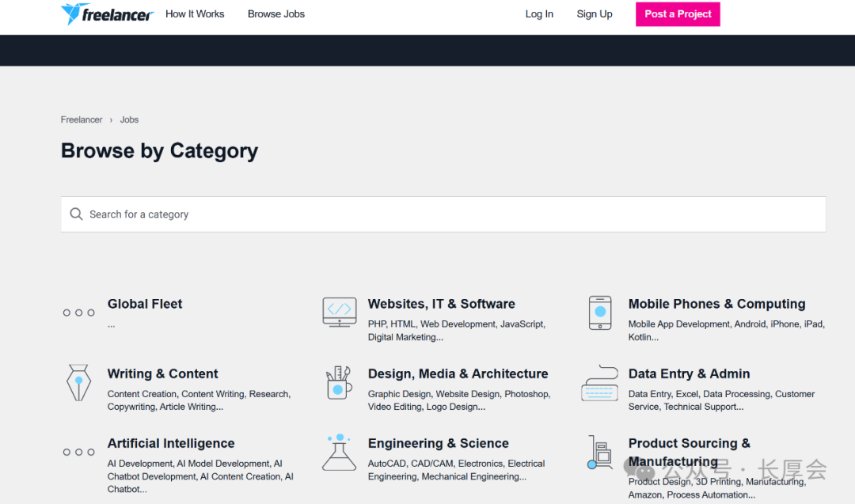Click the Product Sourcing hand truck icon
The height and width of the screenshot is (504, 855).
(599, 453)
